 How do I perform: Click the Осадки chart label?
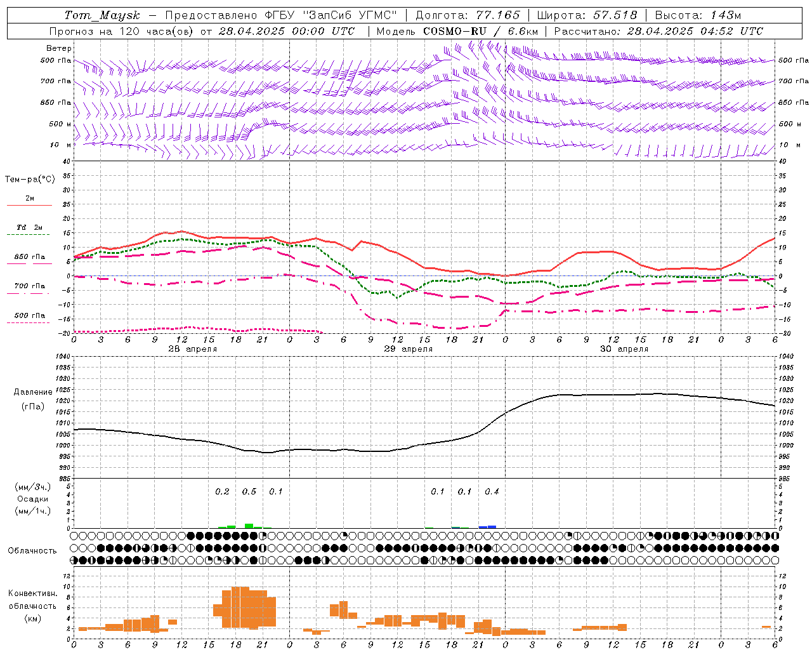point(33,499)
